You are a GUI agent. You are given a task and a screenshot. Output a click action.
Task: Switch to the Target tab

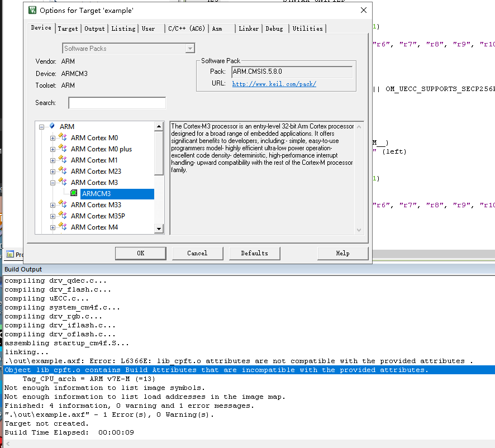68,28
